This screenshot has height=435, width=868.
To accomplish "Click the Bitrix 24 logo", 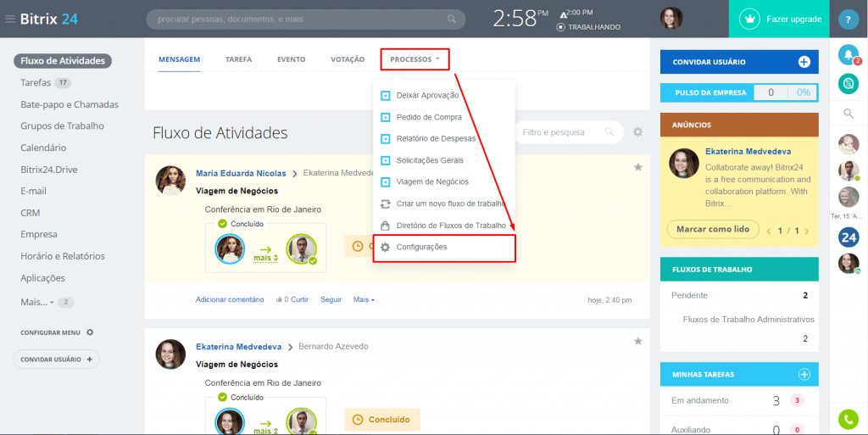I will 48,19.
